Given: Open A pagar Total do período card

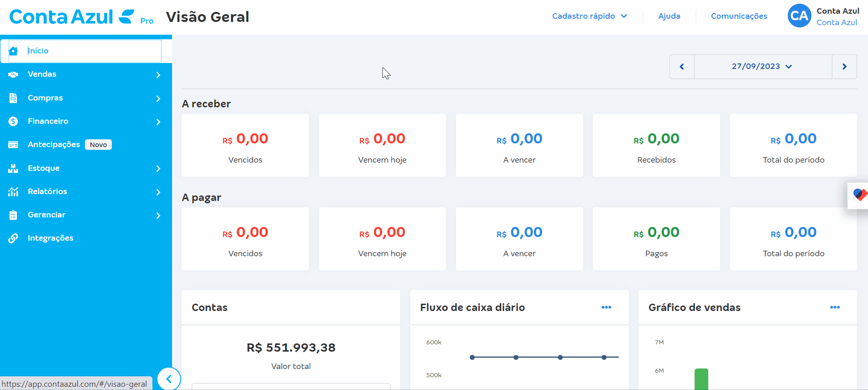Looking at the screenshot, I should pos(794,239).
